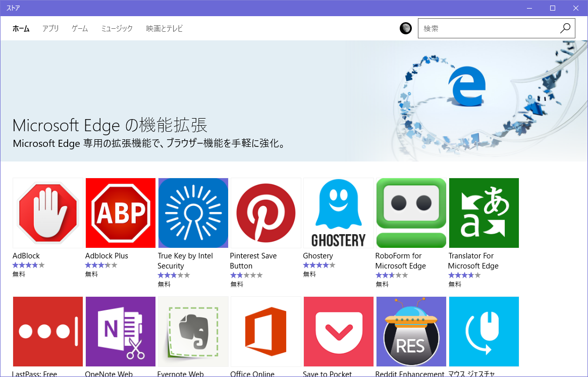This screenshot has width=588, height=377.
Task: Open the 映画とテレビ tab
Action: tap(164, 28)
